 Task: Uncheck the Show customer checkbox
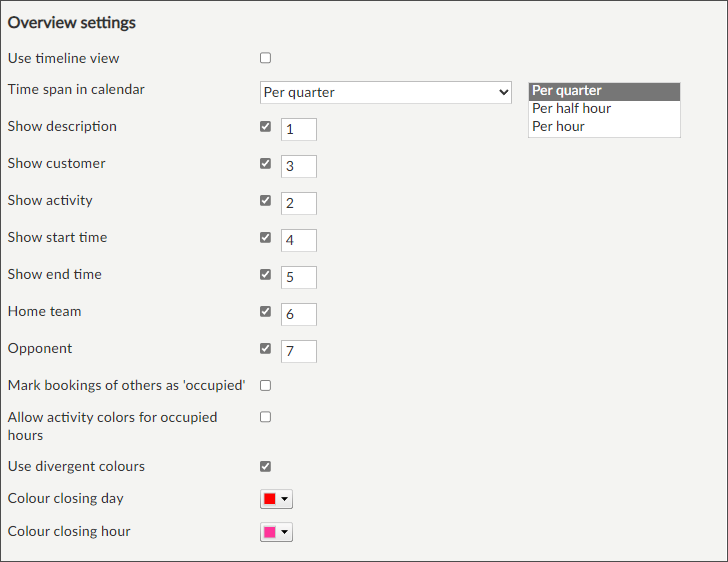tap(266, 163)
